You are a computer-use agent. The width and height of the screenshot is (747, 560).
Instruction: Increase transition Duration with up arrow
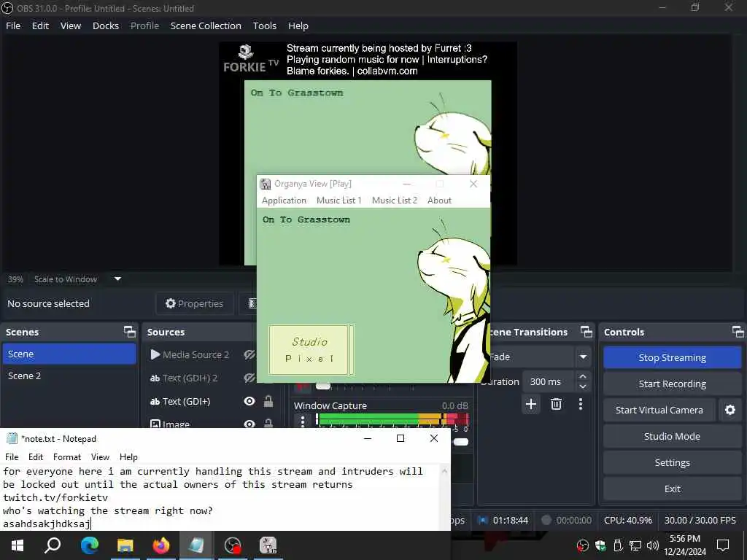point(583,376)
